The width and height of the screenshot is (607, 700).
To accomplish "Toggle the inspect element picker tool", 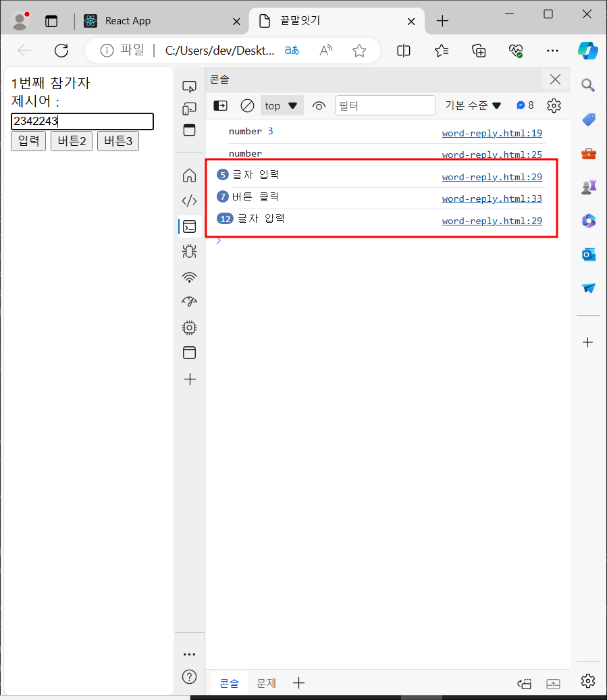I will point(189,86).
